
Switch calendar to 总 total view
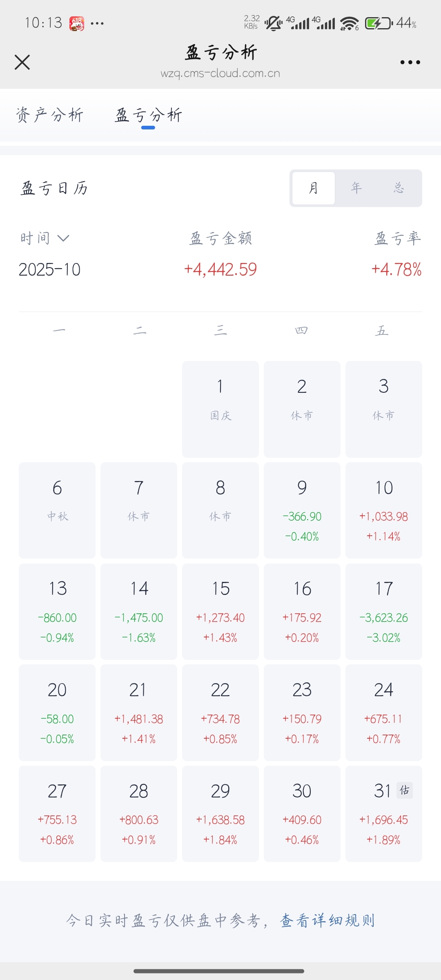pyautogui.click(x=399, y=188)
